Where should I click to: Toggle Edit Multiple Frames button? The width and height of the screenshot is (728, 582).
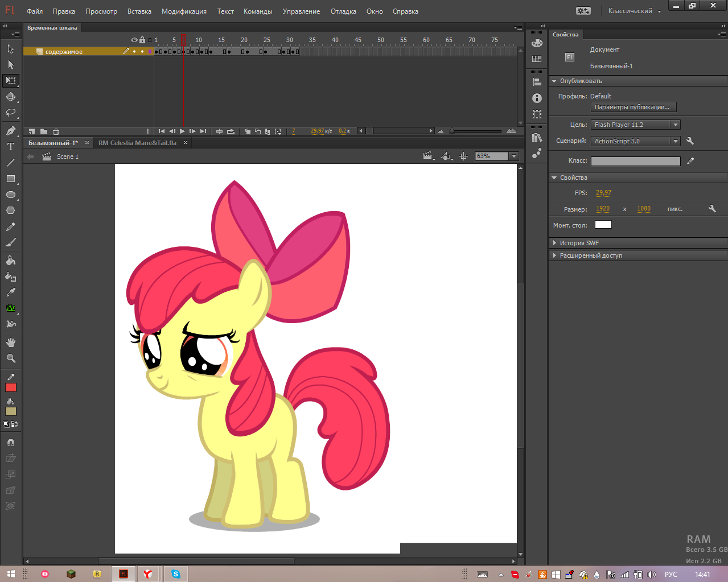point(268,131)
